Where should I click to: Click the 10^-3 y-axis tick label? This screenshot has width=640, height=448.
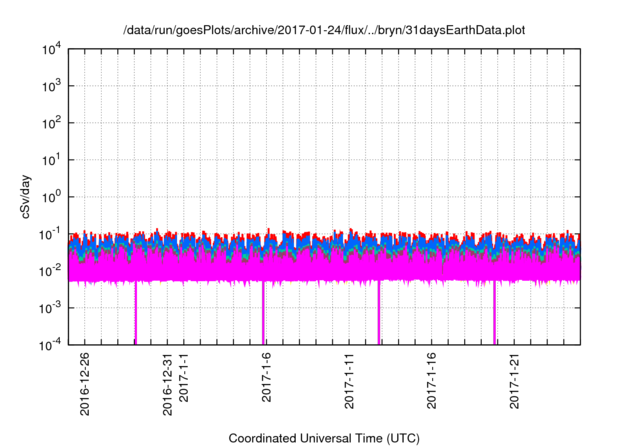[51, 309]
